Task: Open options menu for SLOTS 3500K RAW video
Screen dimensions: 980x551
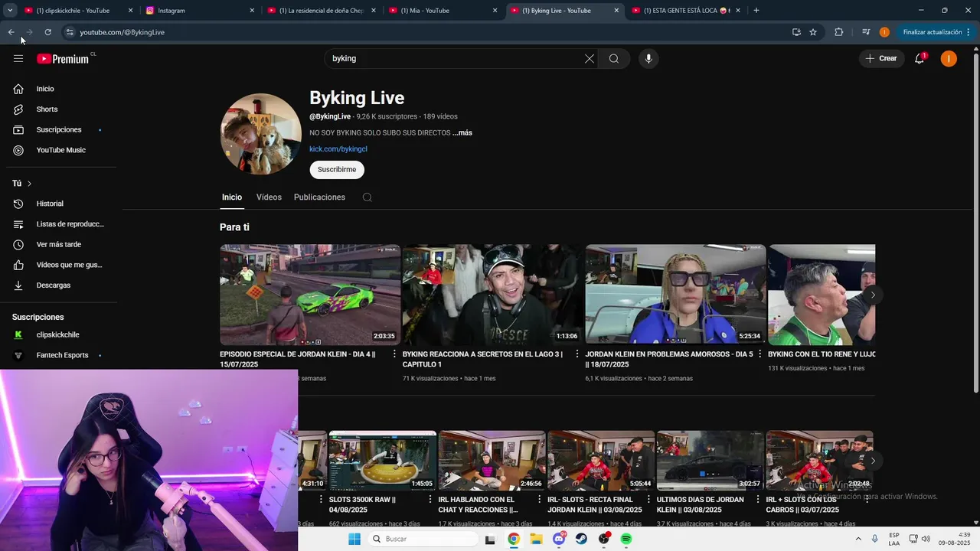Action: pos(431,500)
